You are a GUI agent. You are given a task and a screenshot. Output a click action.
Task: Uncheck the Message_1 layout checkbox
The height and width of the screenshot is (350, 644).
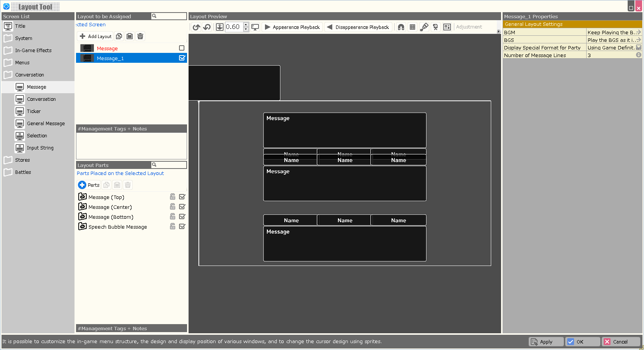182,58
